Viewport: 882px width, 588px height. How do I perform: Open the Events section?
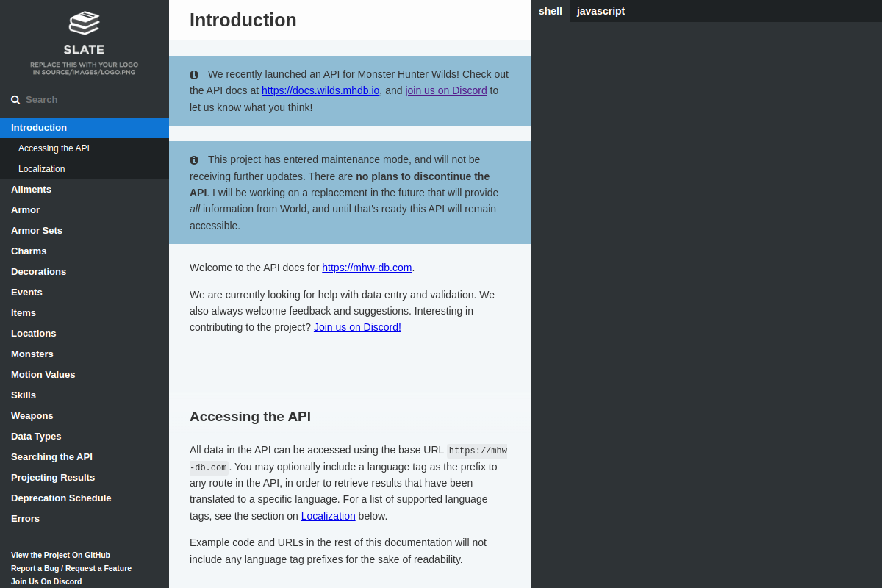pos(85,293)
